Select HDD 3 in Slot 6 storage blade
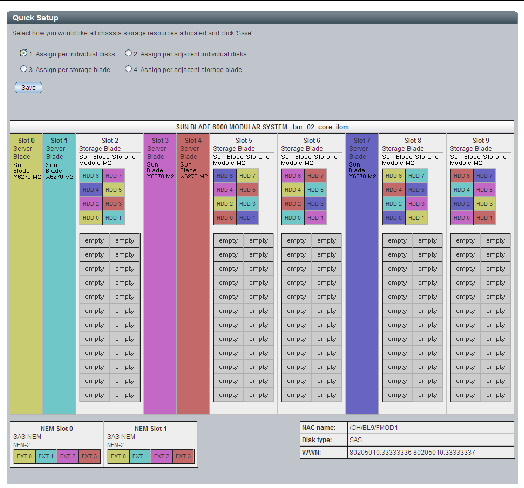 coord(315,204)
